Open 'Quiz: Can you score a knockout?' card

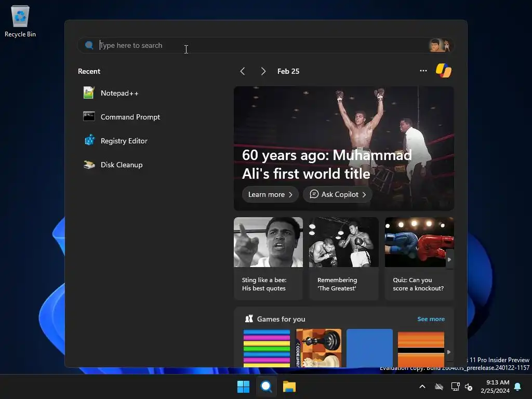(x=419, y=259)
